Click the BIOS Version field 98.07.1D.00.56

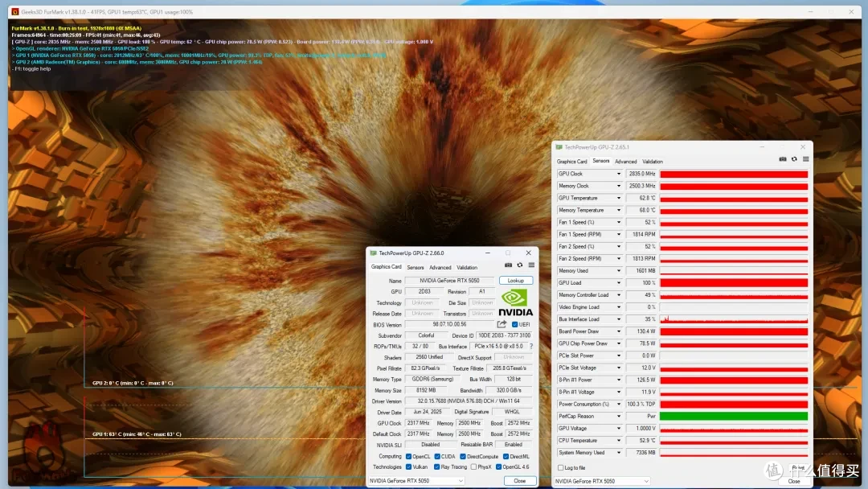(449, 324)
